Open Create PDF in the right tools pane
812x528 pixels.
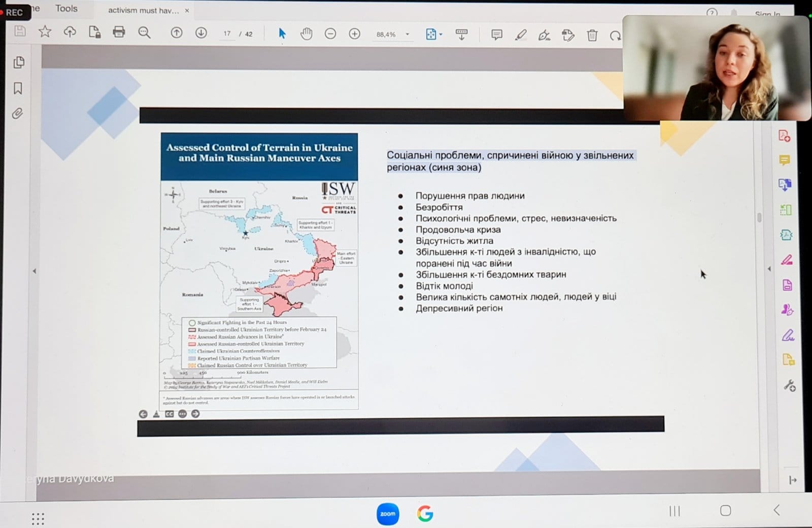pos(784,136)
